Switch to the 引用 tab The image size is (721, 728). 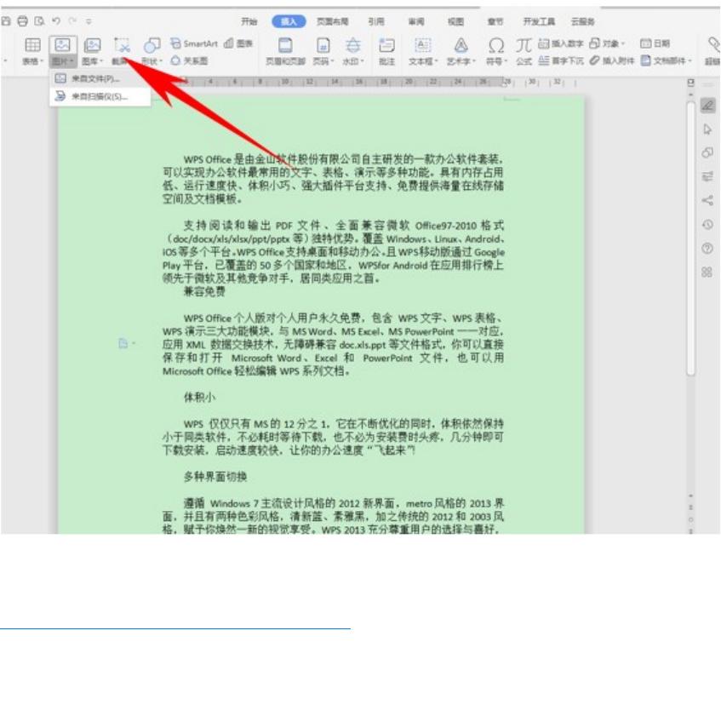[376, 21]
